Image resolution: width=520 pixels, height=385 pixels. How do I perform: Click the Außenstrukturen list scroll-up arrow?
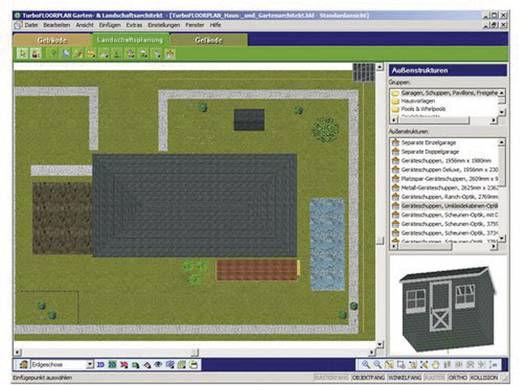click(501, 142)
